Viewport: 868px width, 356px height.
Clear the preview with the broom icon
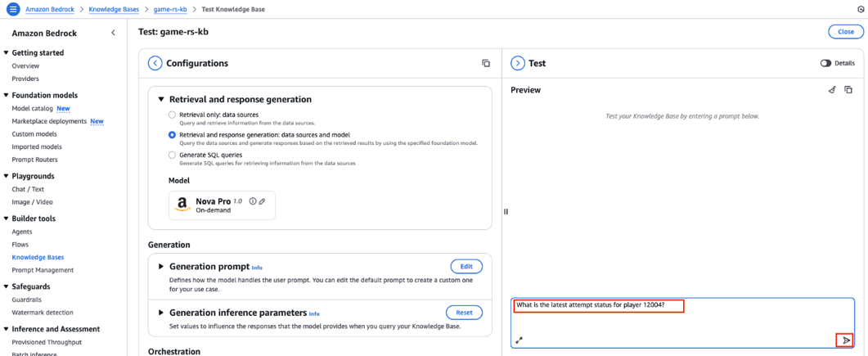[831, 90]
